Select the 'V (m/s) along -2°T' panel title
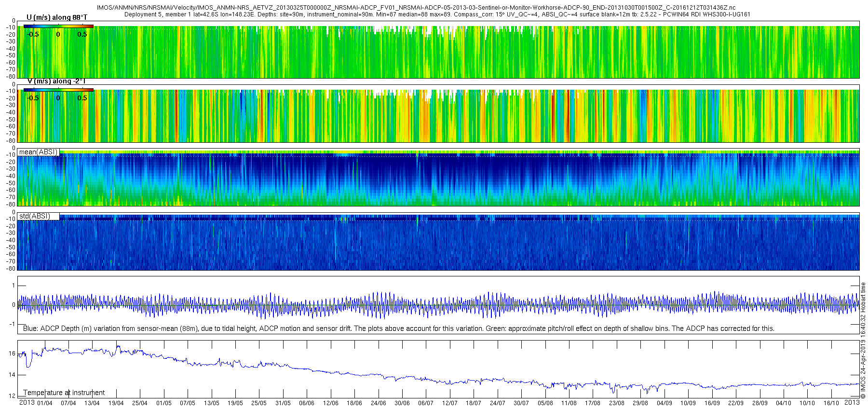Viewport: 868px width, 410px height. tap(56, 81)
